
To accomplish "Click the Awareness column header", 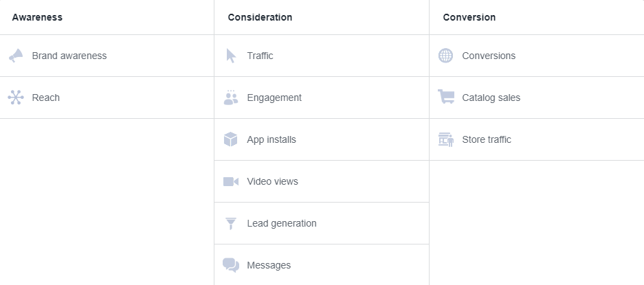I will click(37, 17).
